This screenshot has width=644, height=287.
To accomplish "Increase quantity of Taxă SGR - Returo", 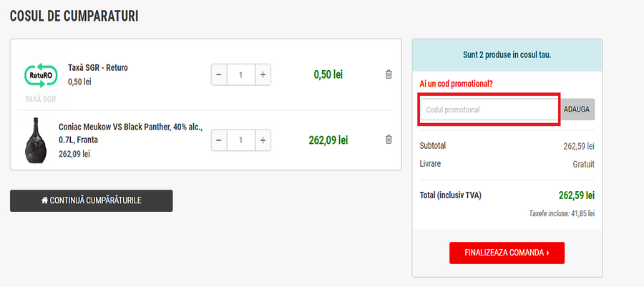I will click(x=263, y=74).
